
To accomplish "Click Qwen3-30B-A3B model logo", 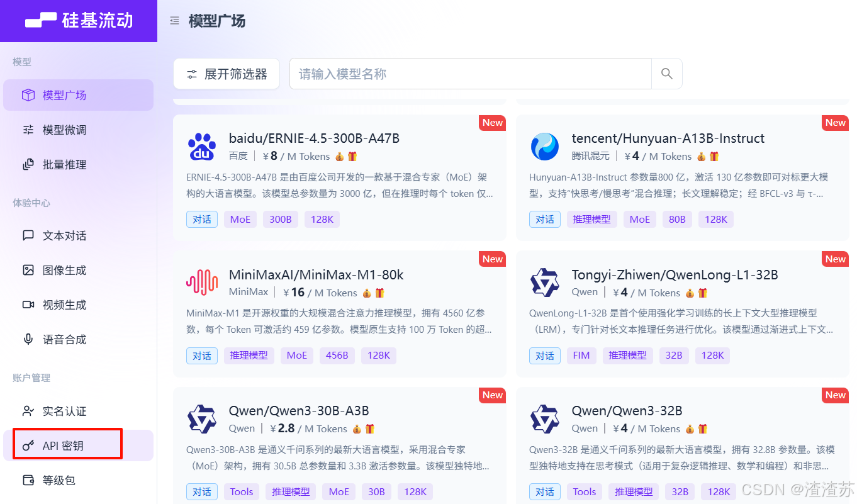I will tap(201, 419).
